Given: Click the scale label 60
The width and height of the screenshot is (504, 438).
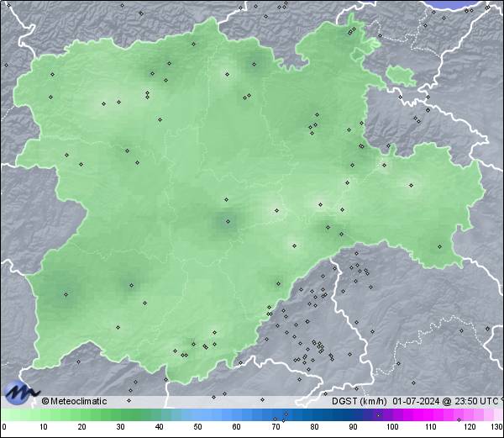Looking at the screenshot, I should (x=237, y=427).
